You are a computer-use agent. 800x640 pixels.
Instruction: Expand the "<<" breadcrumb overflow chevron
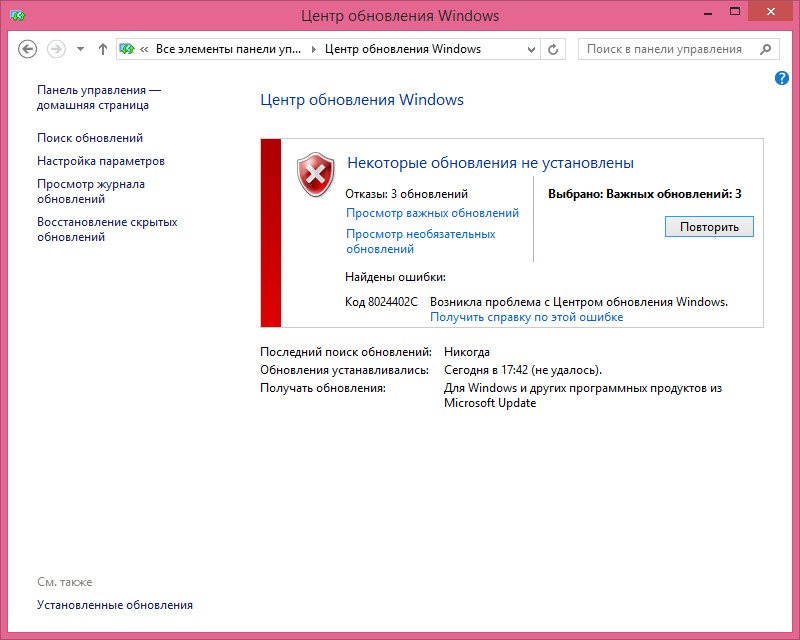146,49
